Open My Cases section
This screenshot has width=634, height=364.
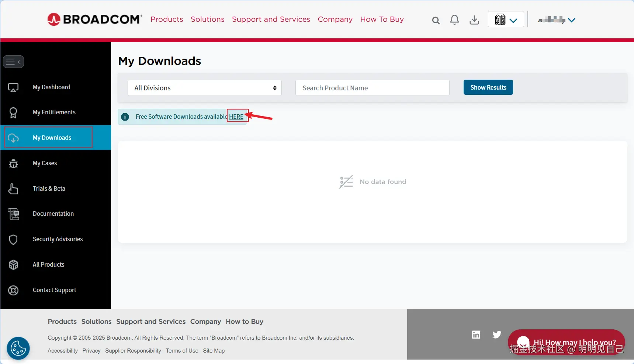(x=45, y=163)
